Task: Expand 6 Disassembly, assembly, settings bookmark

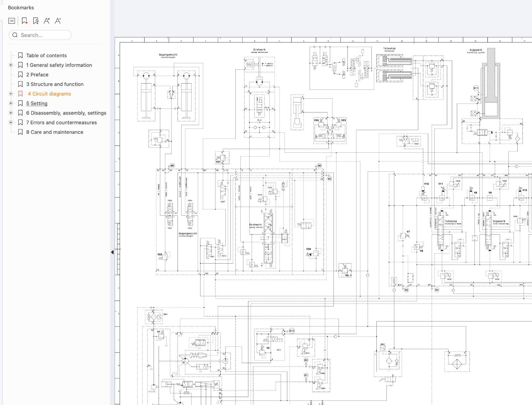Action: coord(11,113)
